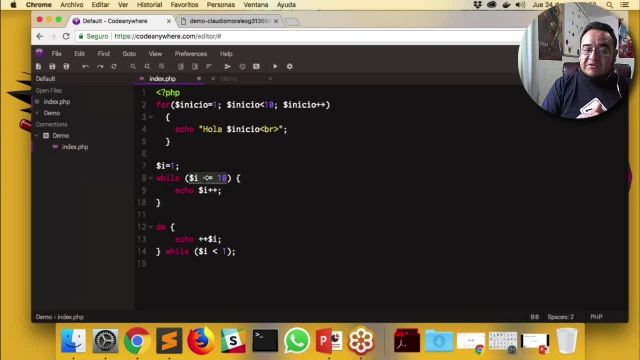The width and height of the screenshot is (640, 360).
Task: Switch to demo-claudiomorales Chrome tab
Action: (x=229, y=21)
